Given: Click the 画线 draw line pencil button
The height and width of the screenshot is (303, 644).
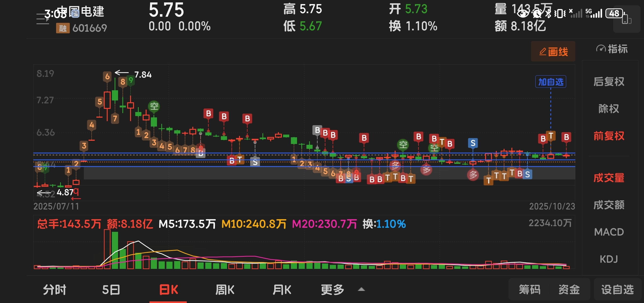Looking at the screenshot, I should click(553, 52).
